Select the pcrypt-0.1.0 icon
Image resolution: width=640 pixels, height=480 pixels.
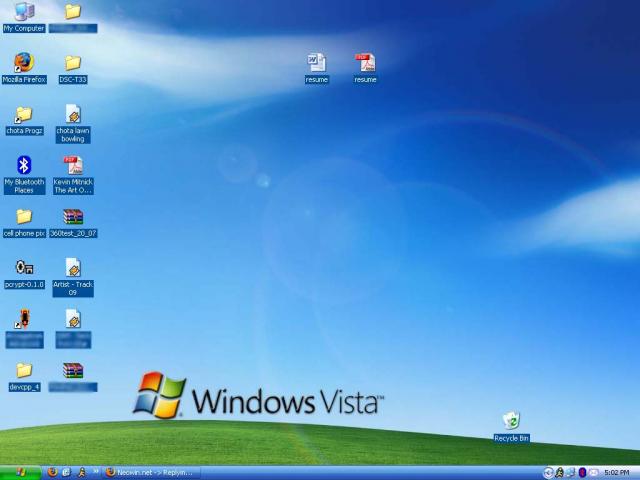(24, 274)
